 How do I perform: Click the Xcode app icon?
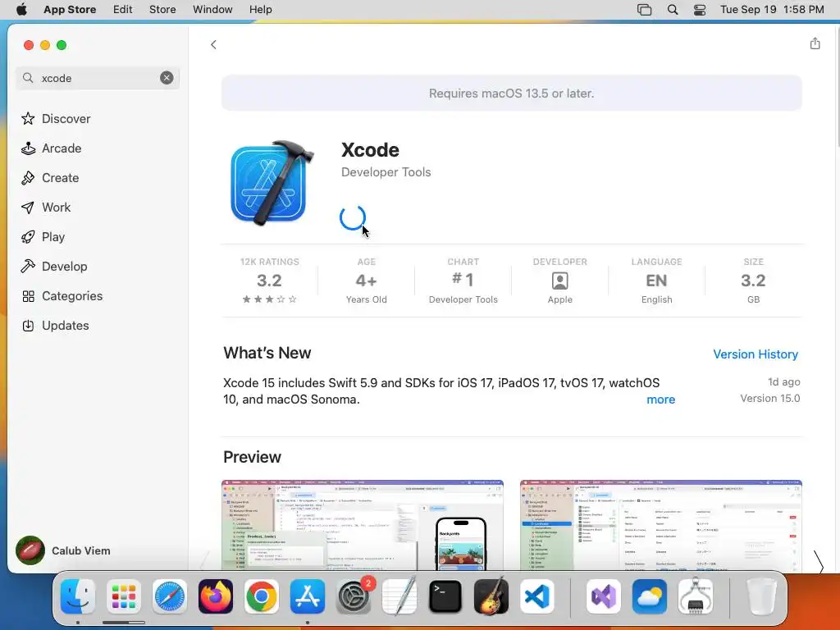tap(272, 183)
